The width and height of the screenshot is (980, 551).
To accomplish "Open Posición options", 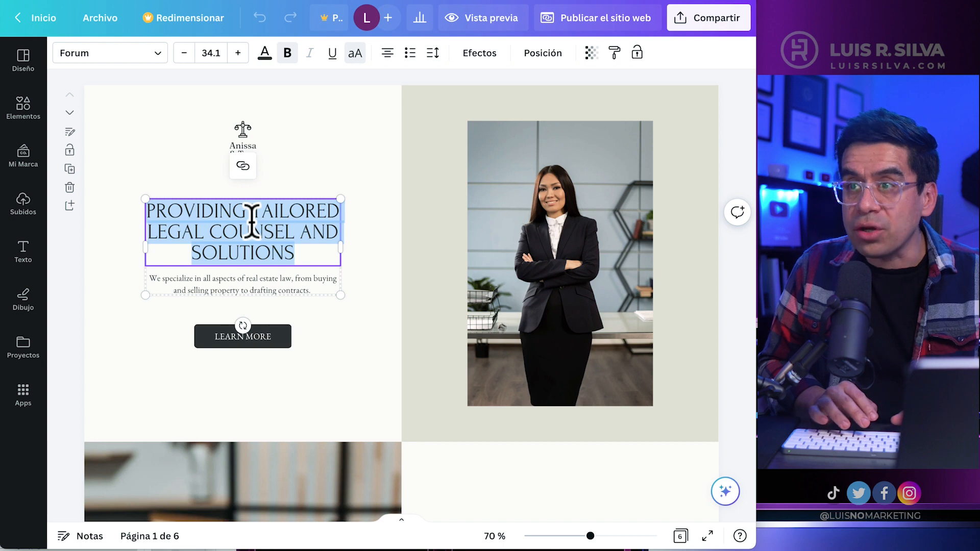I will tap(543, 53).
